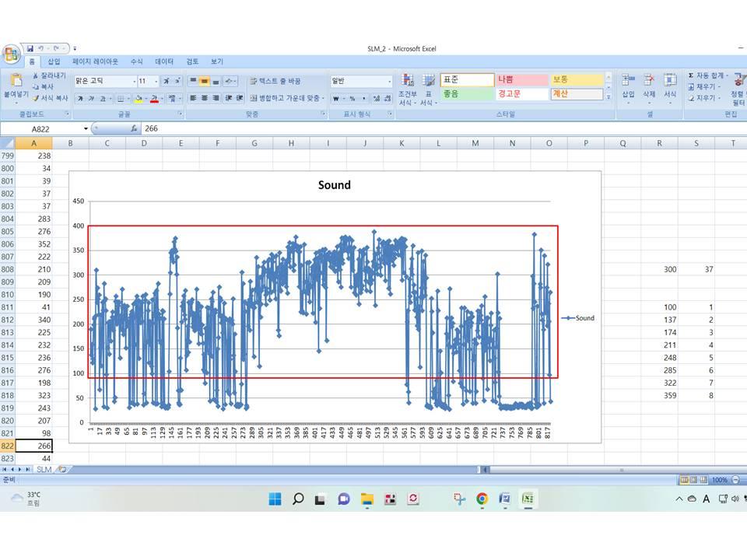Center text horizontally
This screenshot has width=747, height=560.
pyautogui.click(x=205, y=98)
